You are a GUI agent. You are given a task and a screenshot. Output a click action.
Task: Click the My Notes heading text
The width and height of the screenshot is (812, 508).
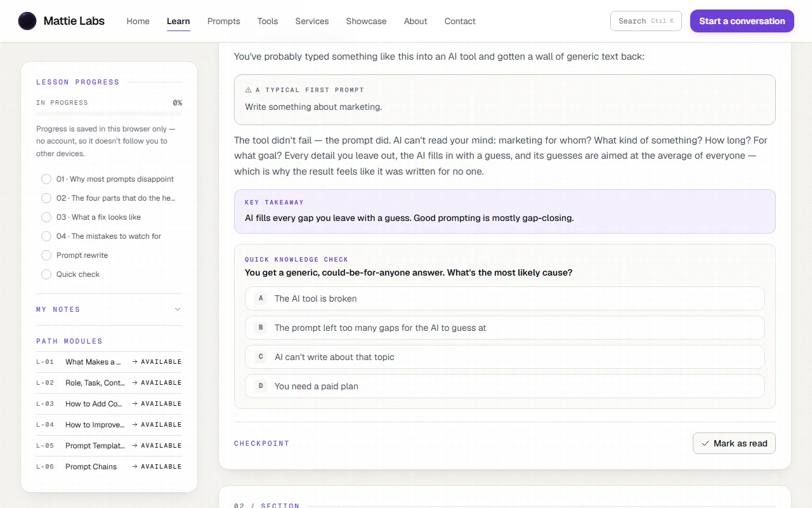58,309
